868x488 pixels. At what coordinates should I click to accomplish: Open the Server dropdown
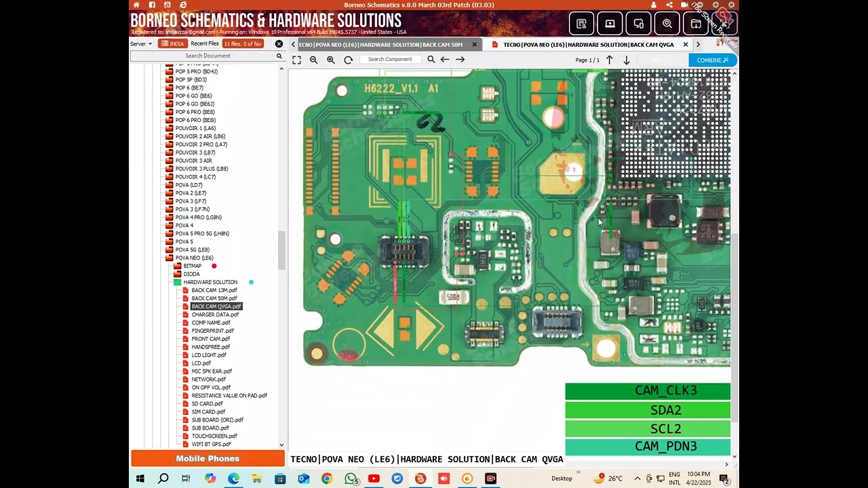pyautogui.click(x=142, y=44)
